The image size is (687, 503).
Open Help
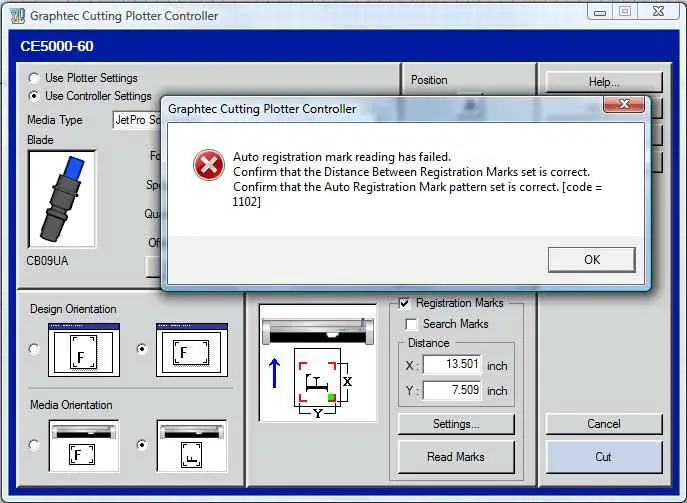[x=604, y=82]
